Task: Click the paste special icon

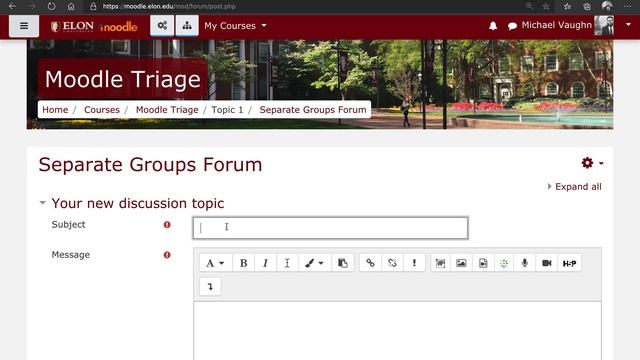Action: tap(342, 263)
